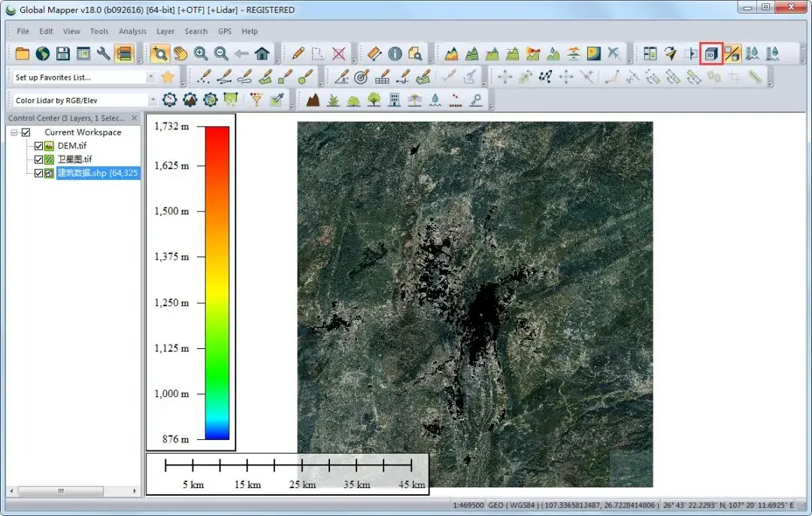Click the Favorites star icon
Screen dimensions: 812x516
click(x=167, y=77)
